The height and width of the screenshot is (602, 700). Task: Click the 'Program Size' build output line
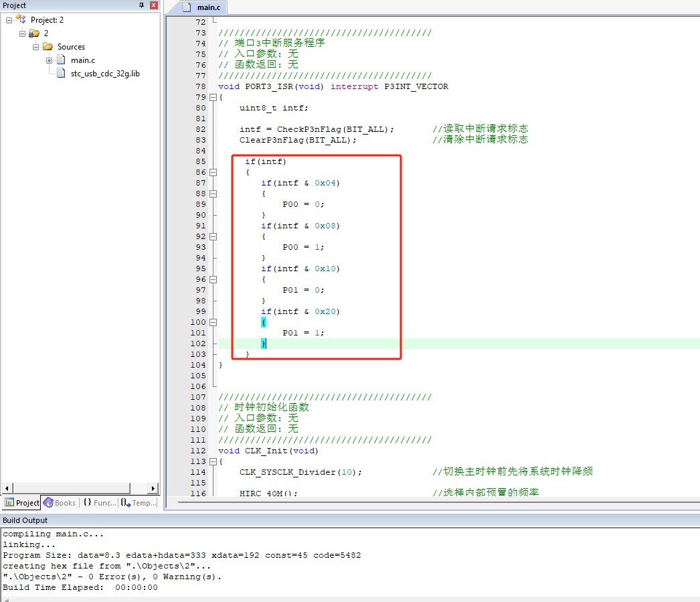182,556
